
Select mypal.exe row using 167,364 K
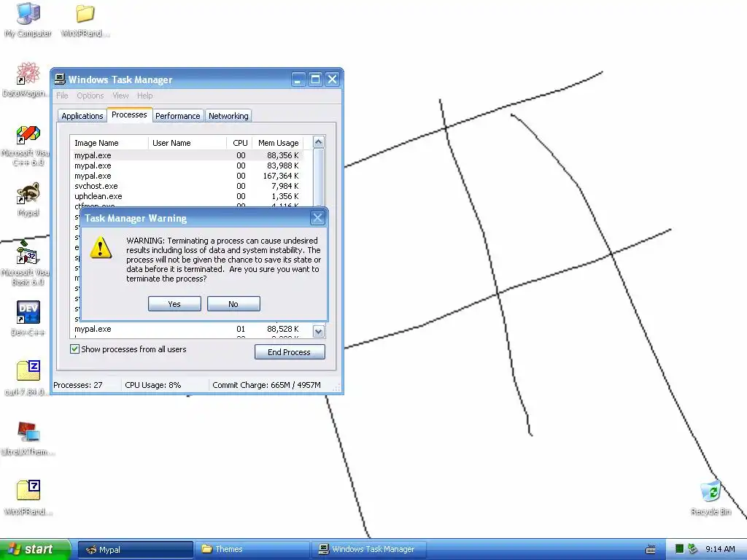point(187,176)
